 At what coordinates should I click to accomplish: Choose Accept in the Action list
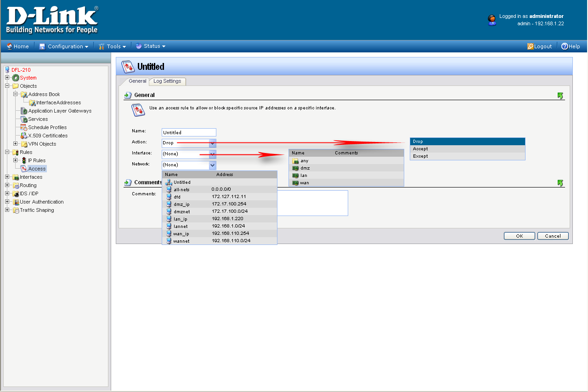[x=468, y=149]
